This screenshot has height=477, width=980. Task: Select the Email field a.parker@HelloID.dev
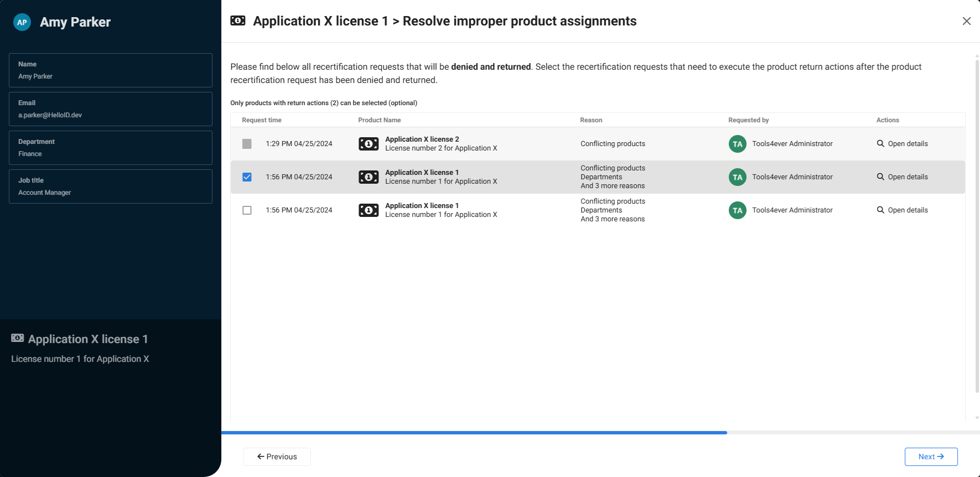click(111, 109)
